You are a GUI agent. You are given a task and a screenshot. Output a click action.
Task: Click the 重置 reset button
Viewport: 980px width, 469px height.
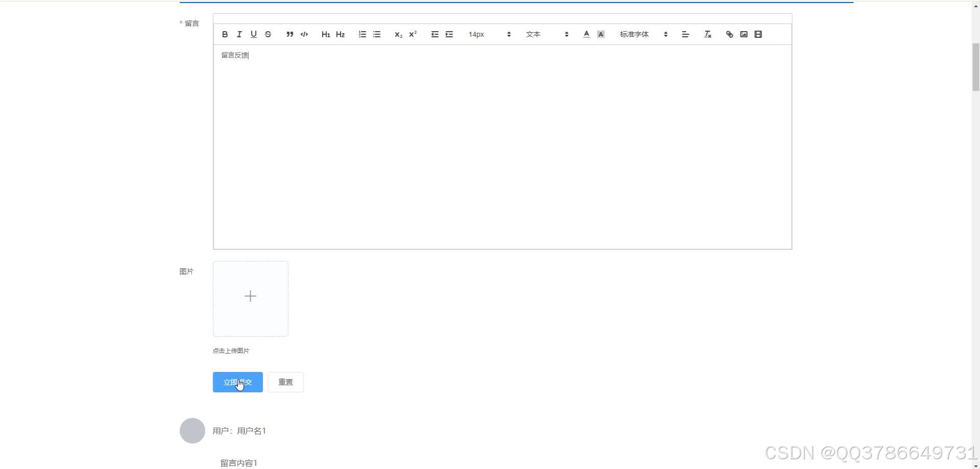tap(286, 382)
